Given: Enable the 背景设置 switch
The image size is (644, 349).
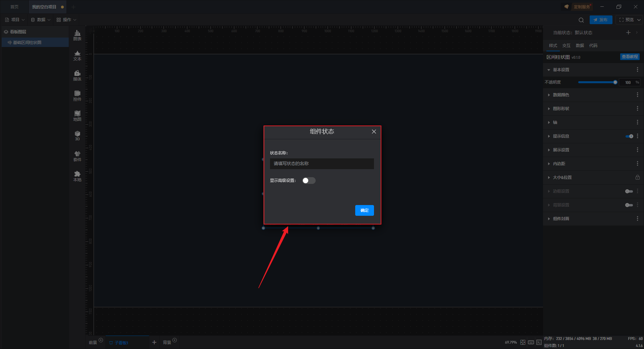Looking at the screenshot, I should pyautogui.click(x=629, y=205).
